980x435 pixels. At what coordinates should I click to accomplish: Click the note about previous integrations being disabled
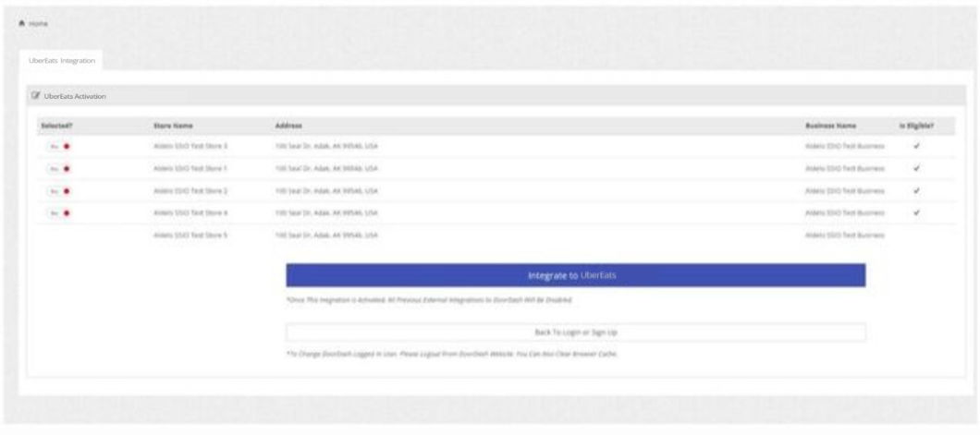[x=429, y=300]
